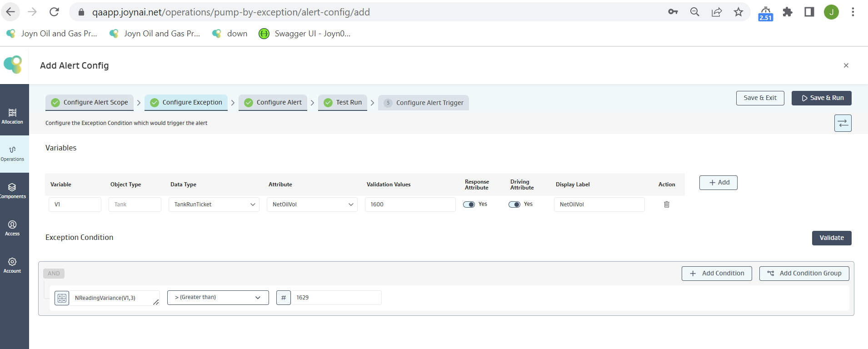Open the Access sidebar section
The height and width of the screenshot is (349, 868).
pos(12,228)
